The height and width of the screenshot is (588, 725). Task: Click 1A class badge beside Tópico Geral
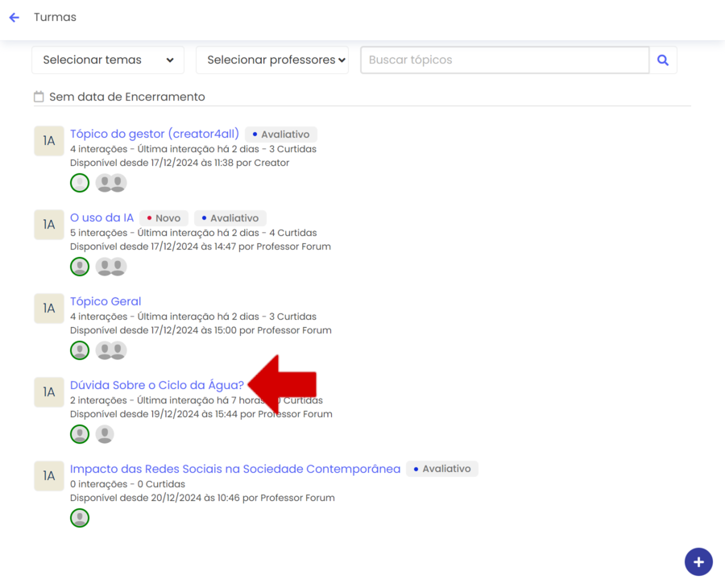click(49, 308)
